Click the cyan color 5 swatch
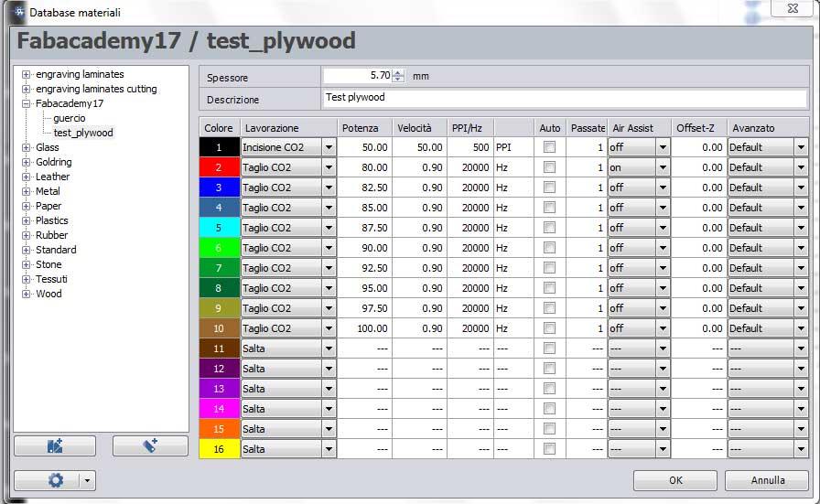 pyautogui.click(x=219, y=228)
